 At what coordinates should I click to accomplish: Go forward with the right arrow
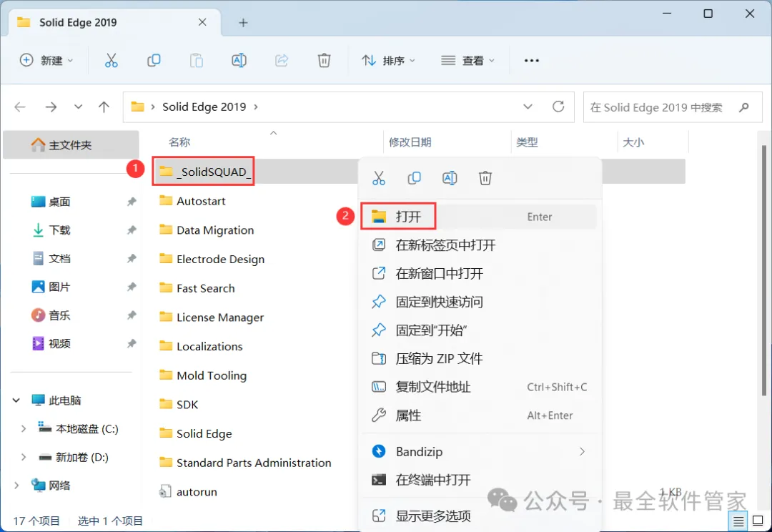(x=51, y=107)
